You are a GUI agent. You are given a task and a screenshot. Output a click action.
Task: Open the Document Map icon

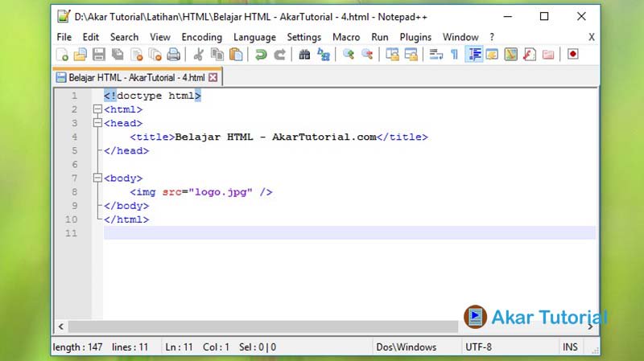point(511,55)
